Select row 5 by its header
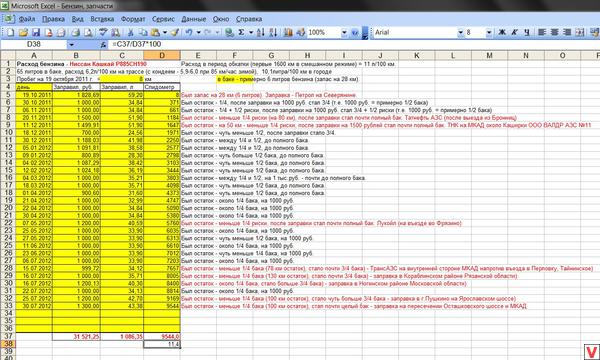The height and width of the screenshot is (360, 600). [8, 94]
